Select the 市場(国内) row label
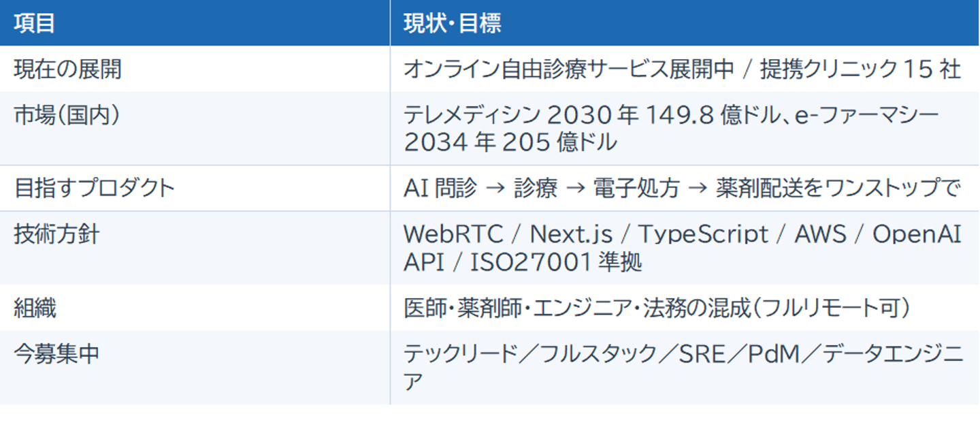 [x=67, y=115]
